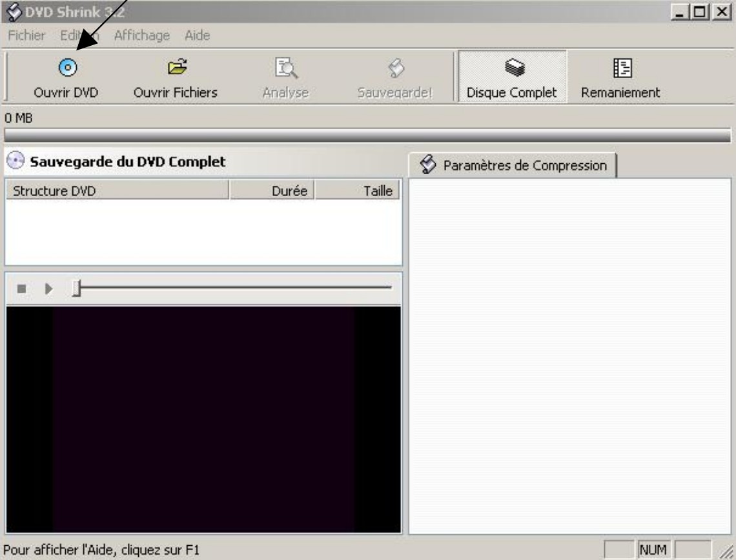Click the greyed Sauvegarde! toolbar button
736x560 pixels.
[x=394, y=77]
